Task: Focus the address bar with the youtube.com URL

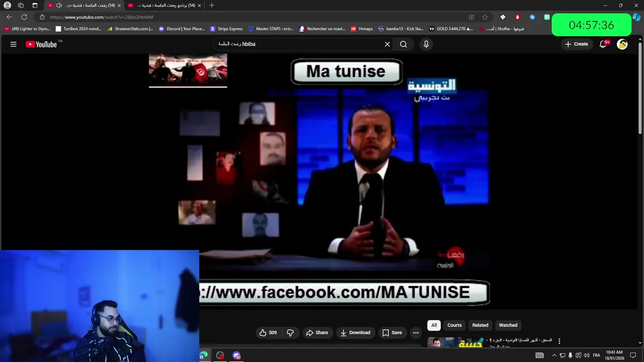Action: coord(101,17)
